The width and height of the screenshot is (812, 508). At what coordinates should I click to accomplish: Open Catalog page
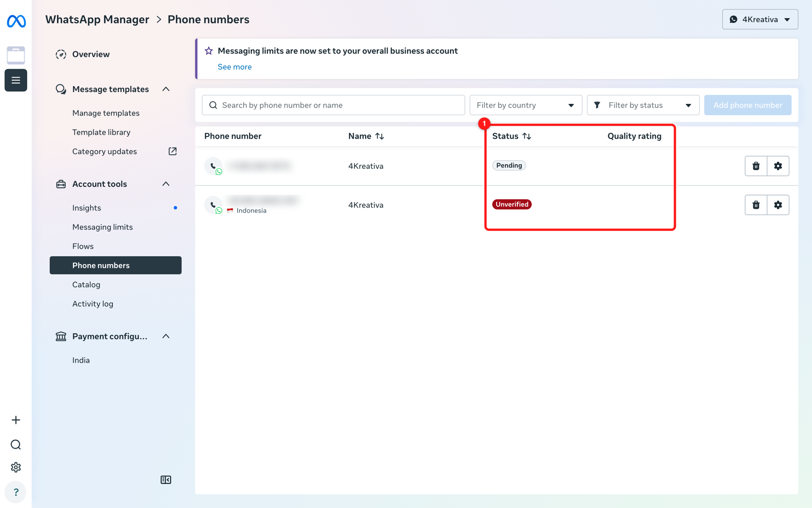tap(86, 284)
